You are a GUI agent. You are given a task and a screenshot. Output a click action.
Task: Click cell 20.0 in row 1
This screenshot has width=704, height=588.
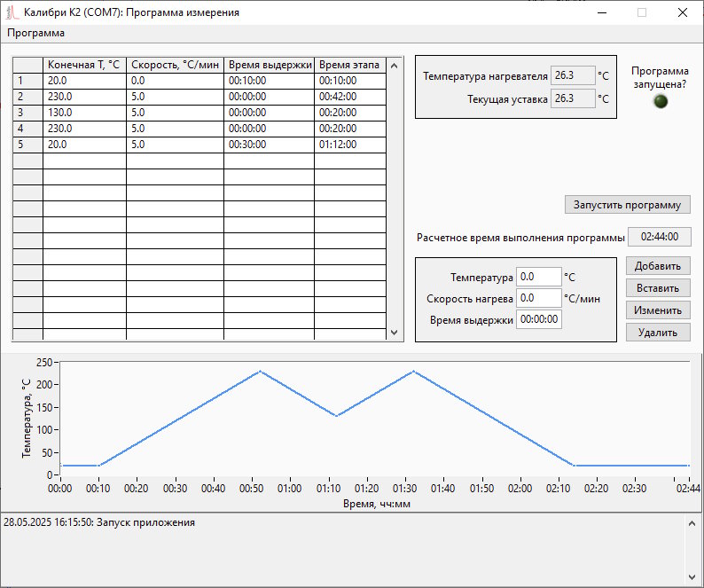pos(84,81)
